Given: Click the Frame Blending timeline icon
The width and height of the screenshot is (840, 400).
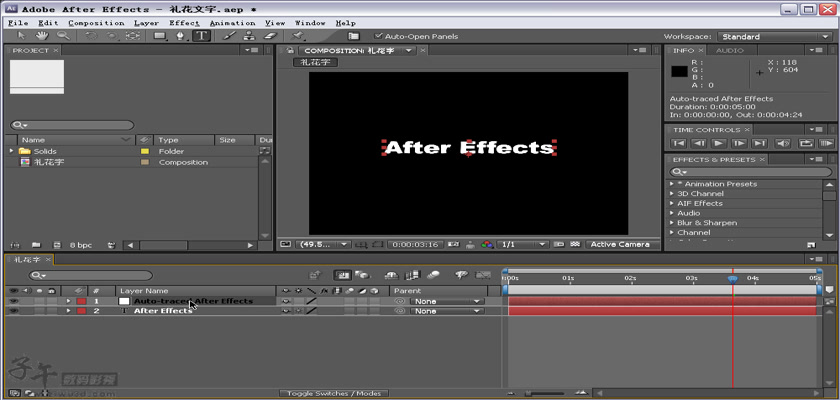Looking at the screenshot, I should click(412, 275).
